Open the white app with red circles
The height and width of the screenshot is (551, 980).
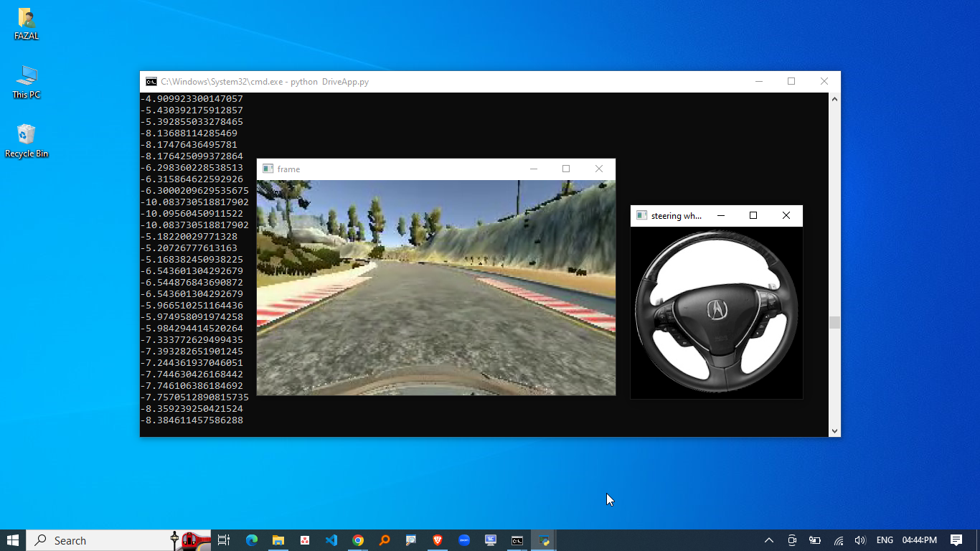tap(305, 540)
